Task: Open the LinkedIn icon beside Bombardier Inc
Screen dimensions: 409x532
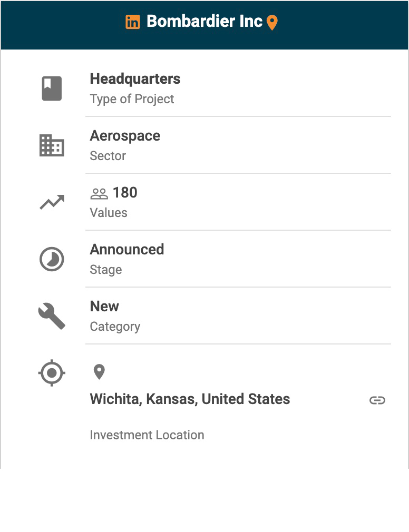Action: coord(133,22)
